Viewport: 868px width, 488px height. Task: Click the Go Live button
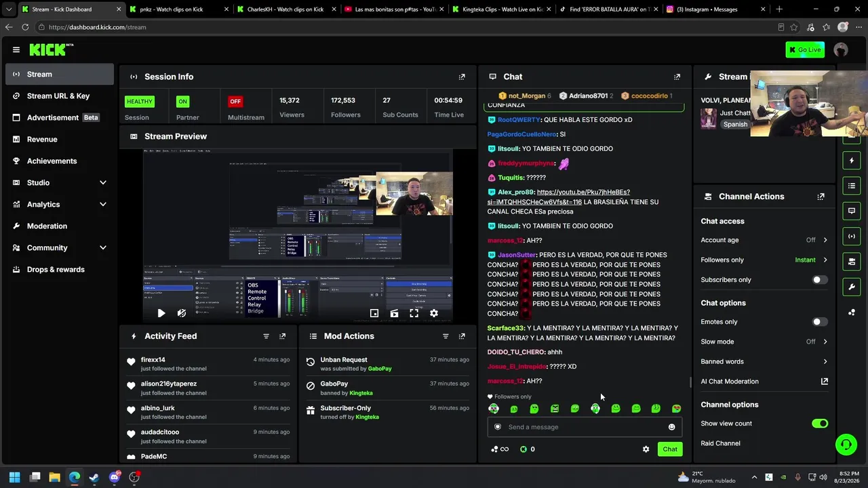coord(805,49)
